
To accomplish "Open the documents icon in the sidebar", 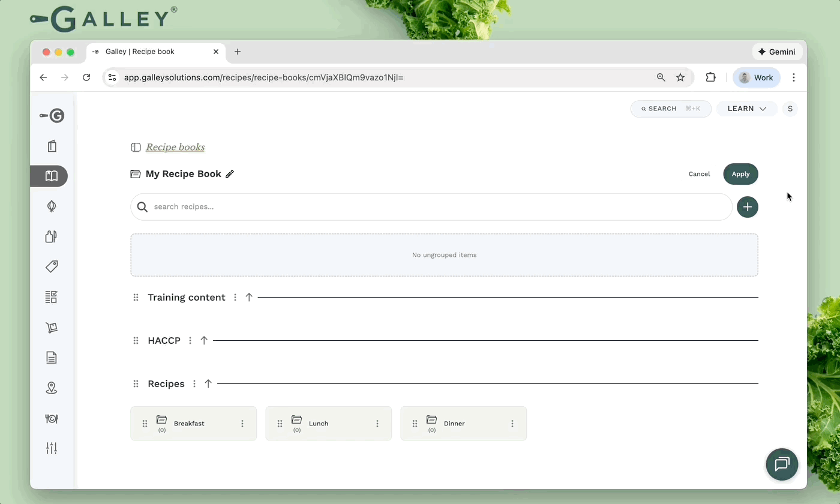I will (x=52, y=358).
